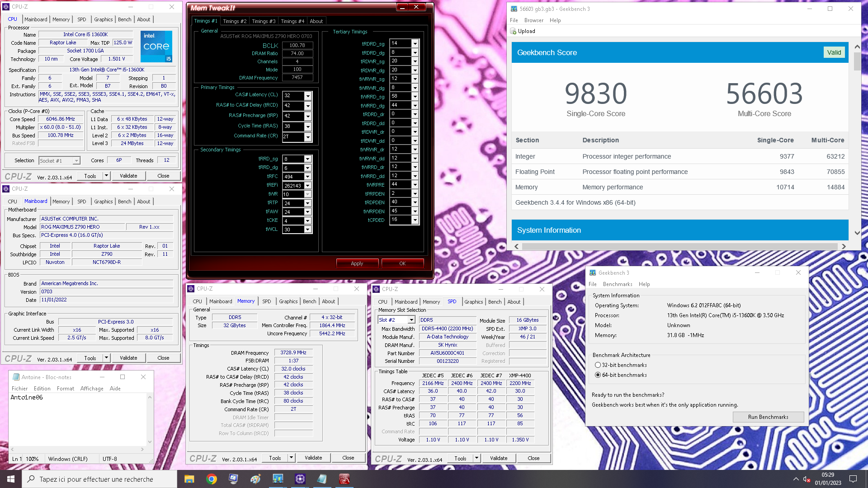The image size is (868, 488).
Task: Click the Notepad horizontal scroll-right arrow
Action: click(142, 450)
